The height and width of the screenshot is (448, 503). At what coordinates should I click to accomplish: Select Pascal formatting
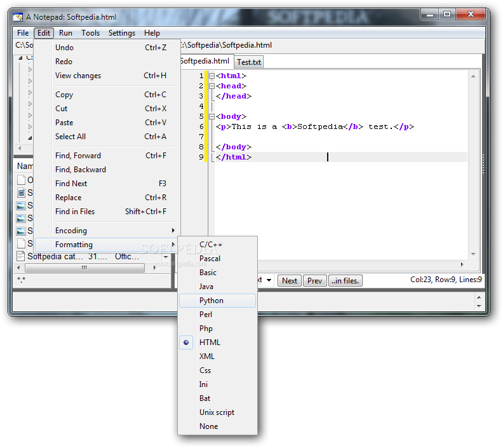coord(217,259)
